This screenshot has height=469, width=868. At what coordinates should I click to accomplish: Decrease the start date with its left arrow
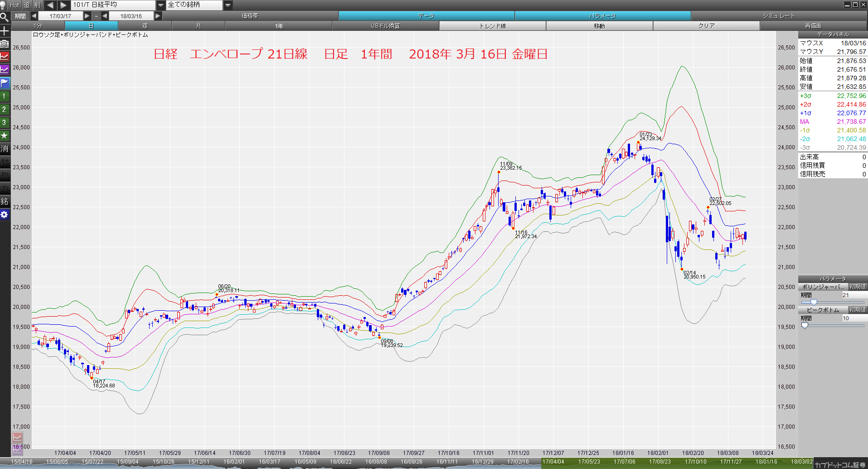[x=34, y=16]
